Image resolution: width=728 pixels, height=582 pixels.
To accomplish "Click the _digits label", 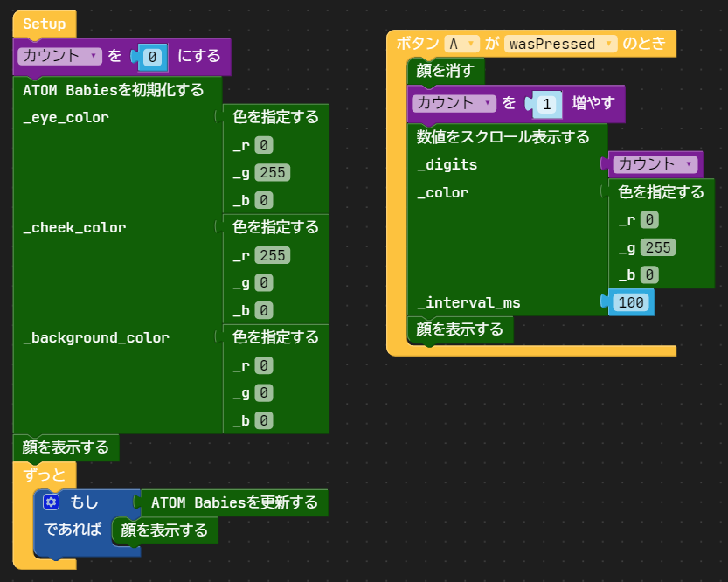I will coord(447,164).
